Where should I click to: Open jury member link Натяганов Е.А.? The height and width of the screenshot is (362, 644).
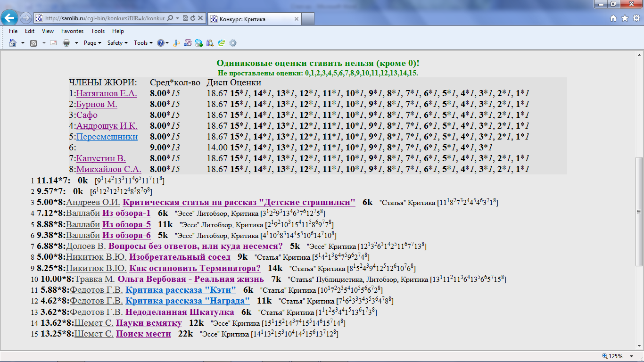[x=106, y=93]
